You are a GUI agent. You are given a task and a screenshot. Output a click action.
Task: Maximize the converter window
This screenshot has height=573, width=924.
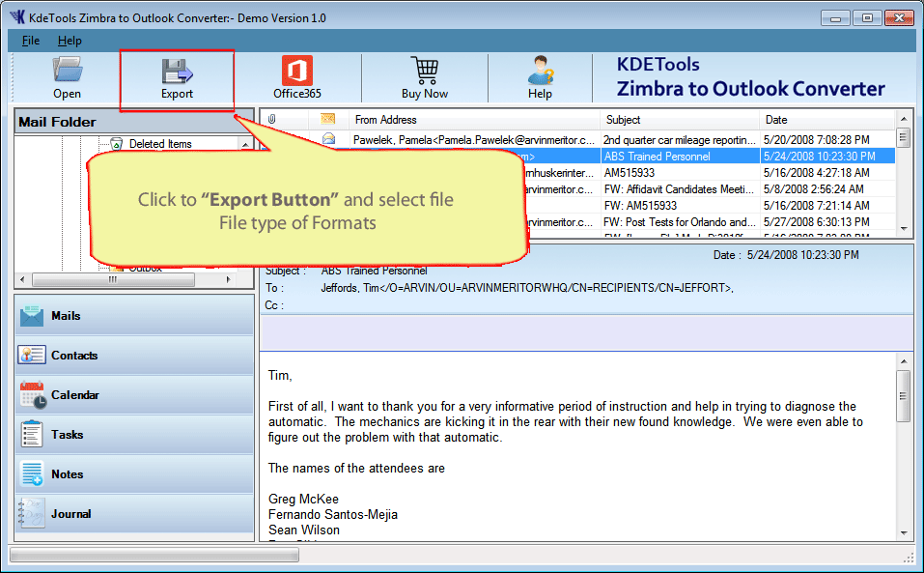867,18
